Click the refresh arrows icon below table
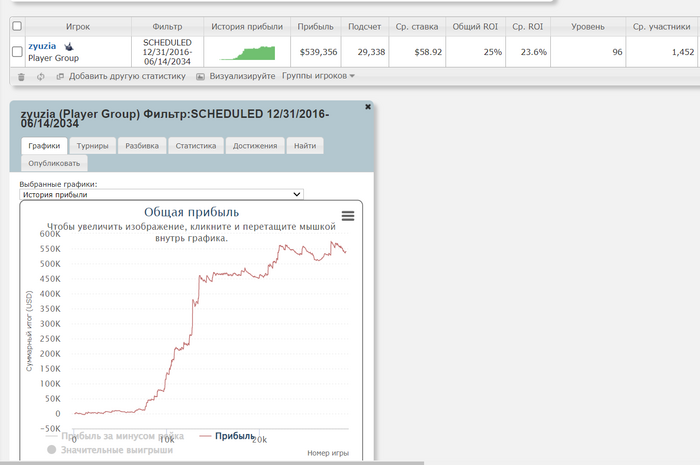Image resolution: width=700 pixels, height=465 pixels. [x=41, y=77]
